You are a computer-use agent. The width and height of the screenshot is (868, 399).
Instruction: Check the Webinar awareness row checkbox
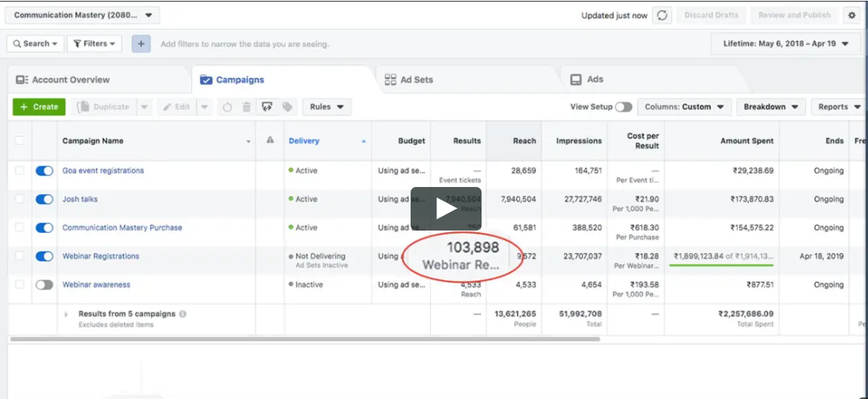click(19, 285)
